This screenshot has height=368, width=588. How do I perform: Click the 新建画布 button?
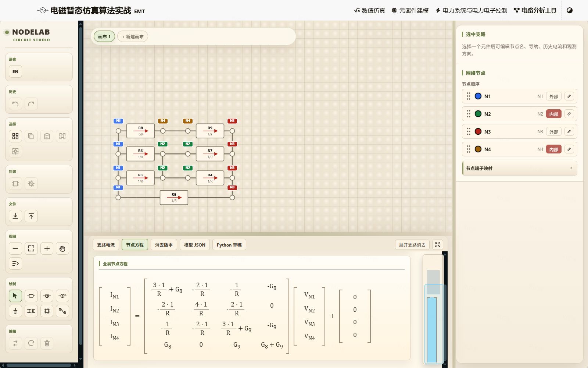133,36
